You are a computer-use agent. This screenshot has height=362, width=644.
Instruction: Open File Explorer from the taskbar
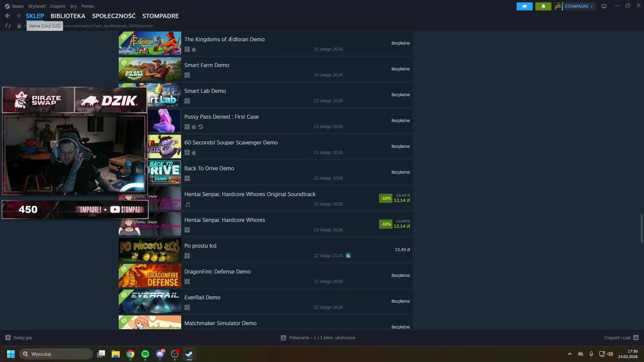pyautogui.click(x=116, y=354)
